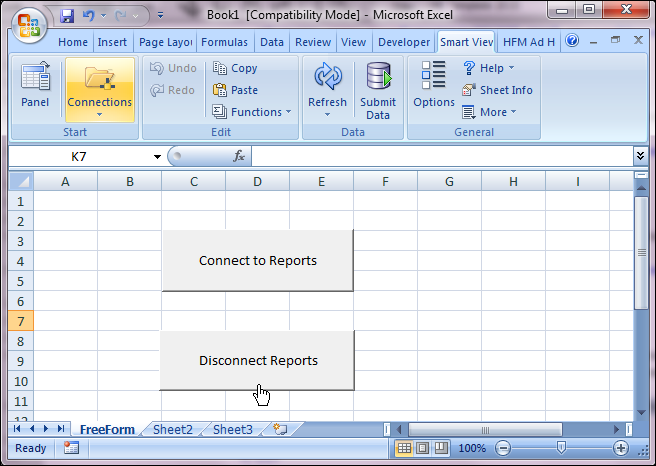Select column A header
Screen dimensions: 656x466
(x=65, y=182)
